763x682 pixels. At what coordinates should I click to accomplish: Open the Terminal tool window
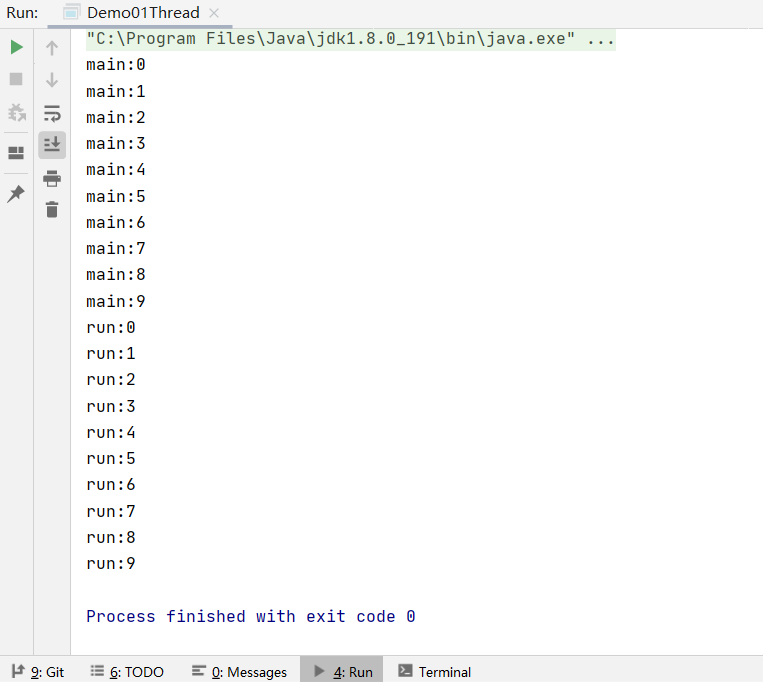click(x=435, y=671)
